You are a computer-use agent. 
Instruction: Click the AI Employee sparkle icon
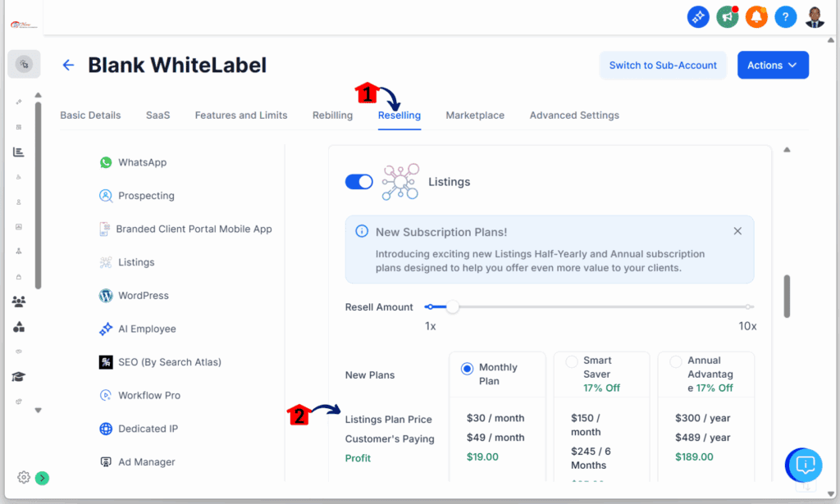pos(106,329)
